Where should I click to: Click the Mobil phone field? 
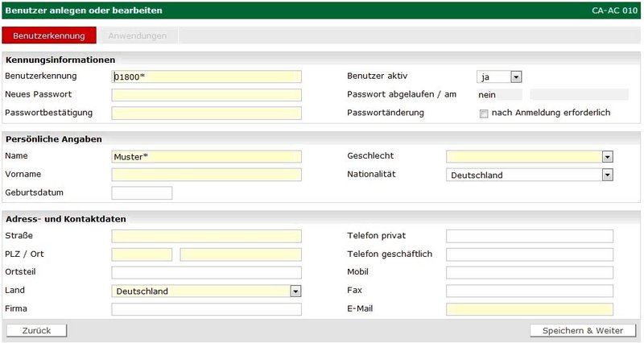[x=530, y=273]
